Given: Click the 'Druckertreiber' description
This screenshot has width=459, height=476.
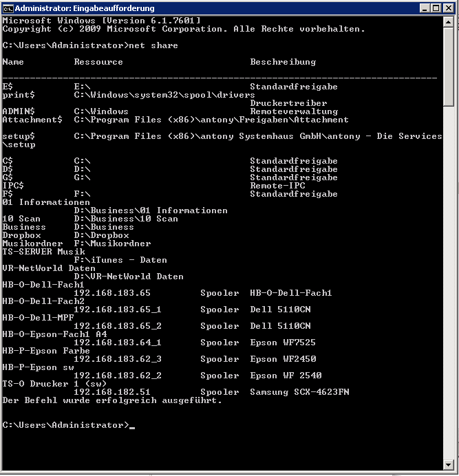Looking at the screenshot, I should tap(288, 103).
